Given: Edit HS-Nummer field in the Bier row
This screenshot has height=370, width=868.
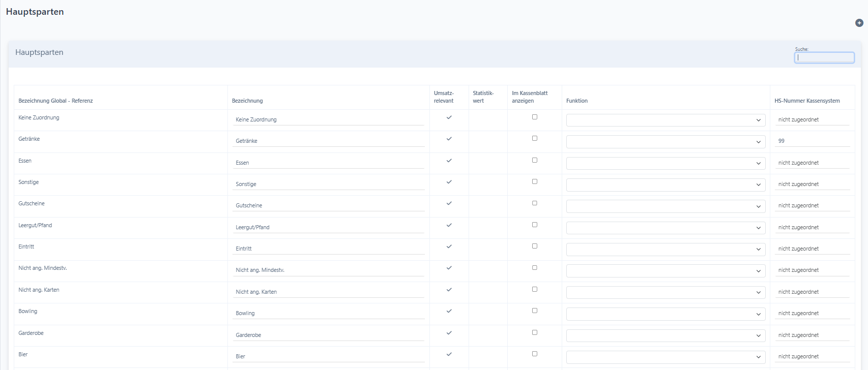Looking at the screenshot, I should (x=812, y=356).
